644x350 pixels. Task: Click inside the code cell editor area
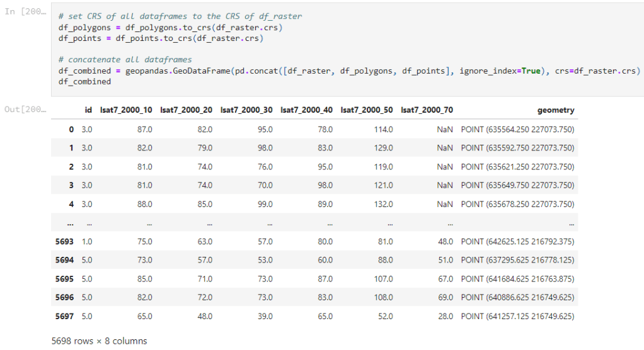(347, 49)
